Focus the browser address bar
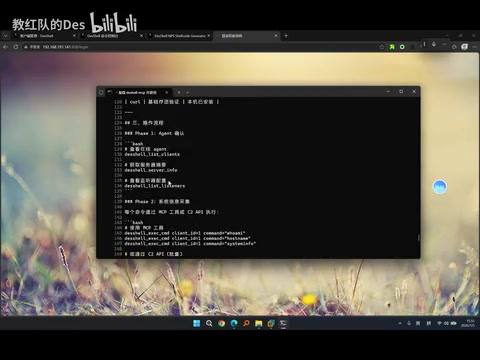 (200, 47)
